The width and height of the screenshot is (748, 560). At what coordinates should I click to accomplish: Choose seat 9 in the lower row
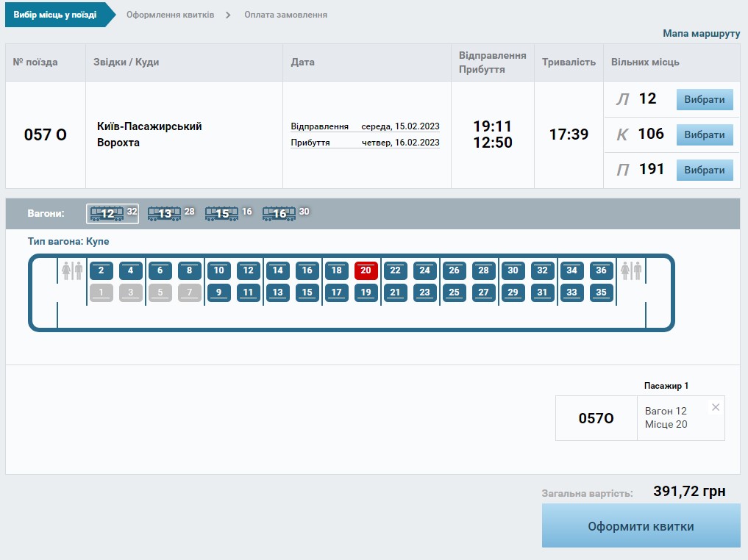(218, 292)
